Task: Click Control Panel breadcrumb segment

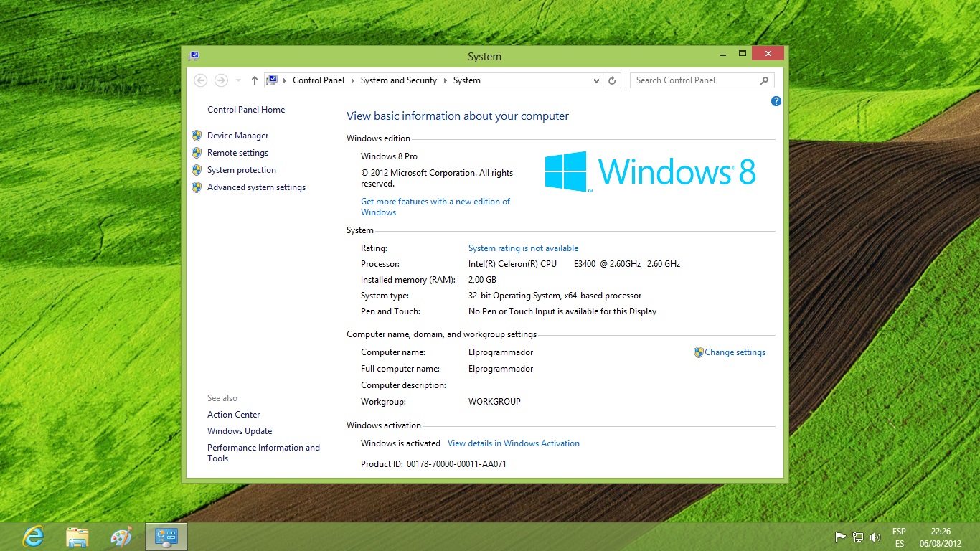Action: [x=319, y=80]
